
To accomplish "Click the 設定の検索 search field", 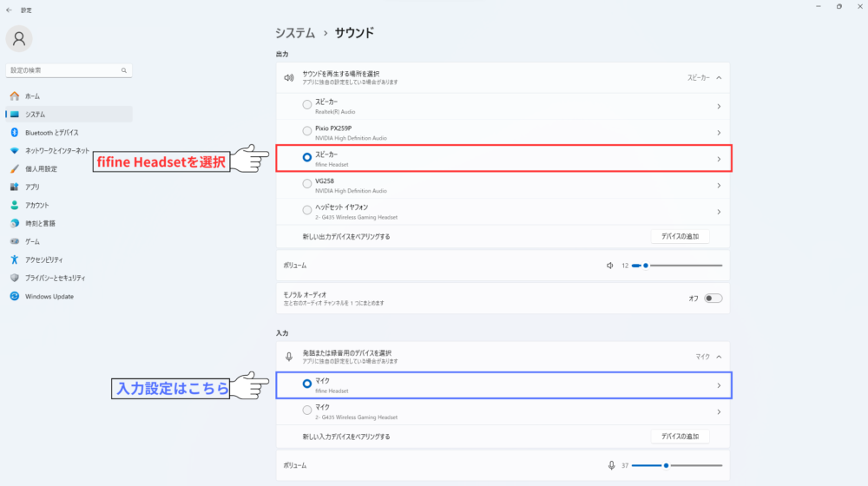I will coord(69,70).
